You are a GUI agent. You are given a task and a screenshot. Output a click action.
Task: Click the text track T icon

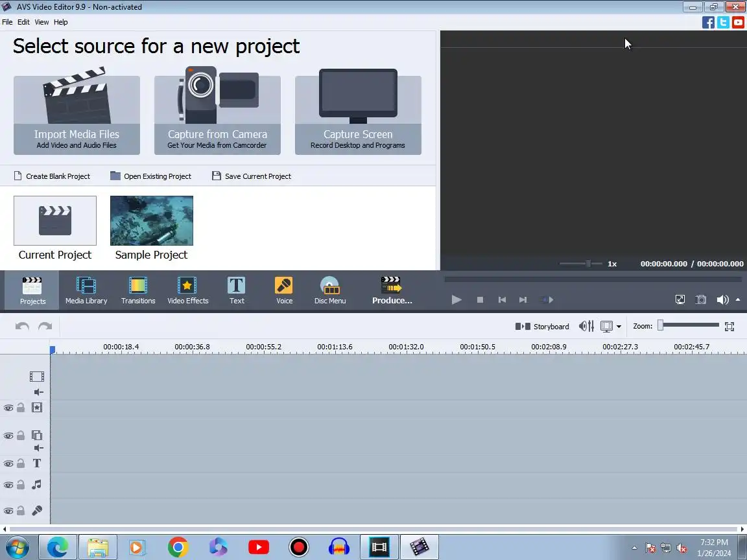37,463
